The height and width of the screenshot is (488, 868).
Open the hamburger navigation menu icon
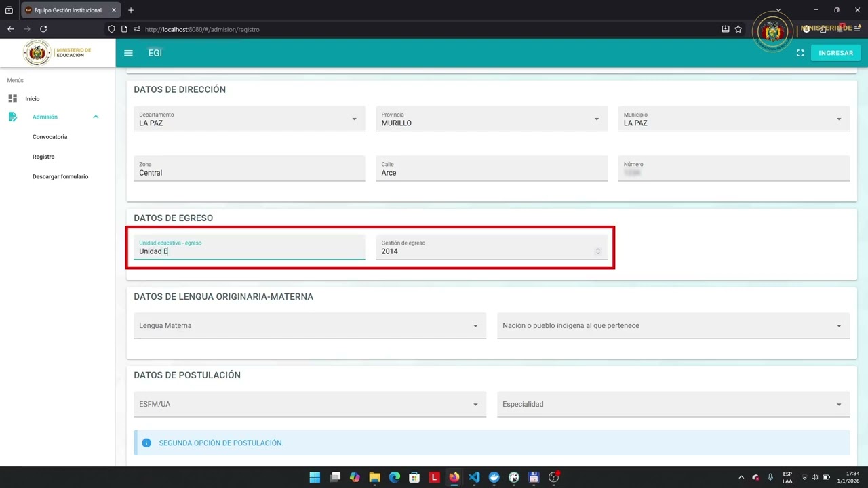coord(128,53)
